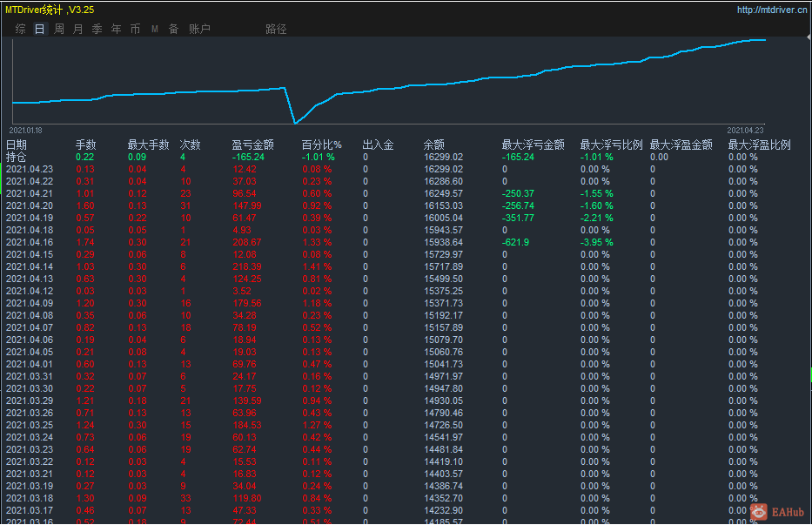Open the 备 tab
The width and height of the screenshot is (812, 525).
point(173,29)
